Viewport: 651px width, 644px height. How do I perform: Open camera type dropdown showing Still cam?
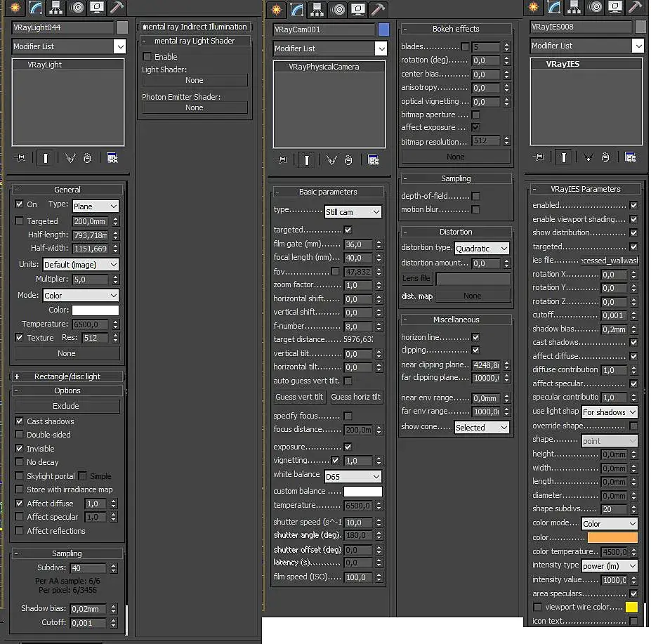353,212
